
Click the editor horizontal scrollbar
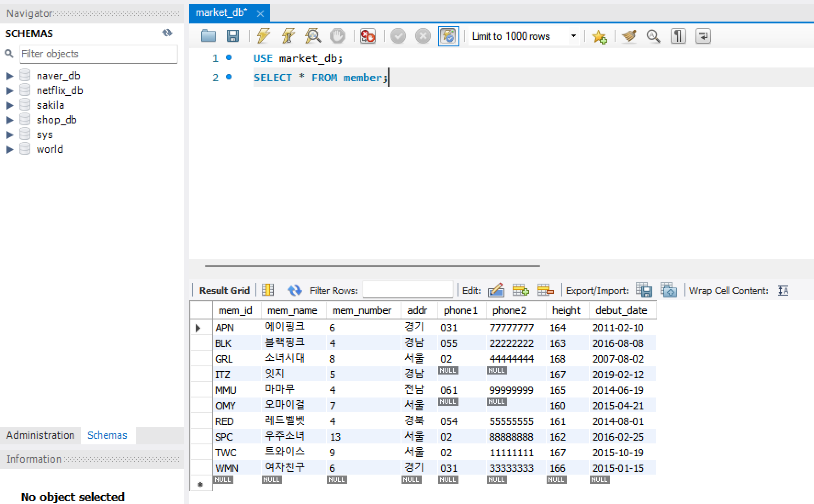click(372, 266)
